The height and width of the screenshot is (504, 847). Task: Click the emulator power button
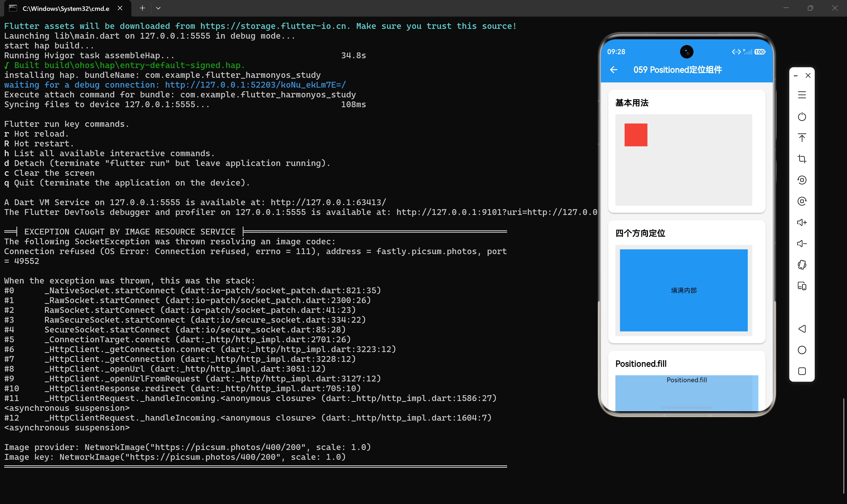click(802, 116)
